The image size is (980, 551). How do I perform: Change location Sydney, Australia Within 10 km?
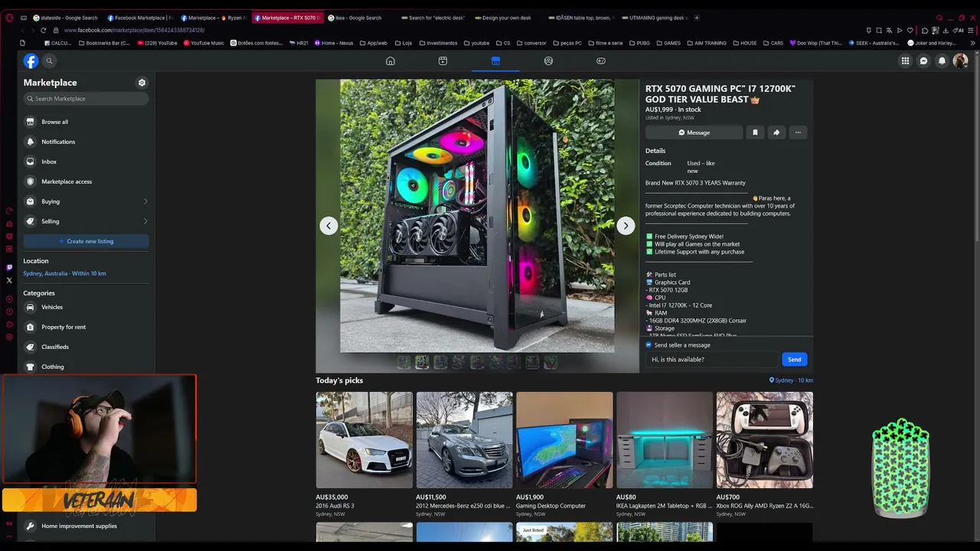(64, 273)
